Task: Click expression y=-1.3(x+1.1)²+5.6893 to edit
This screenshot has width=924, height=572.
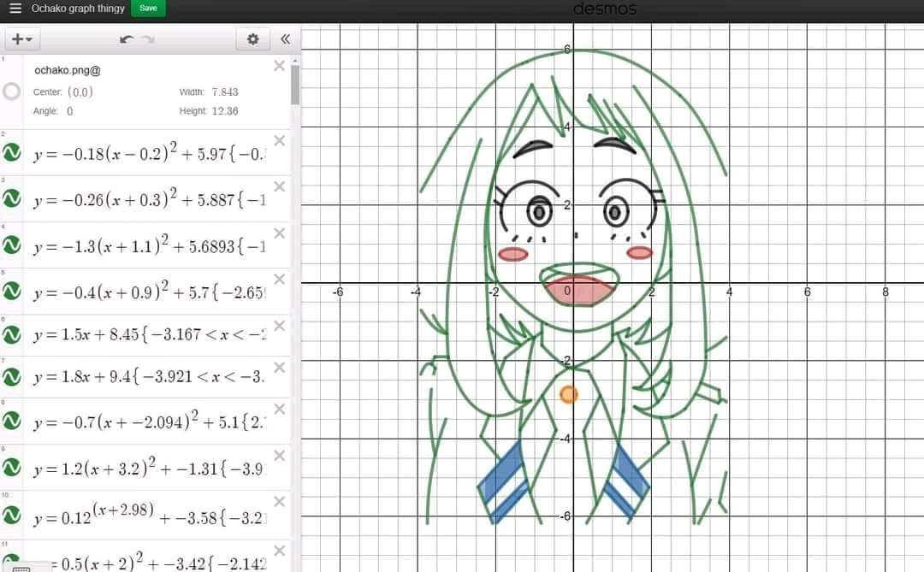Action: pyautogui.click(x=150, y=245)
